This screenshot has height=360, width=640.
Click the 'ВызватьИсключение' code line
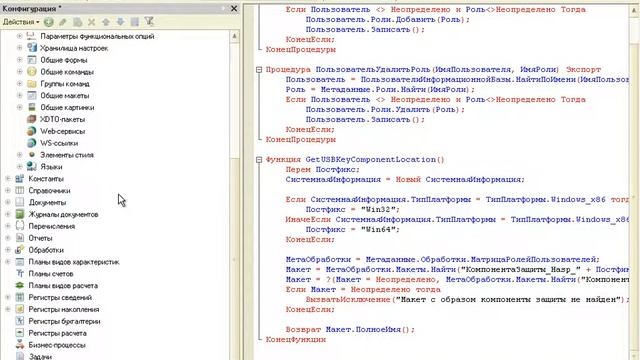coord(468,299)
